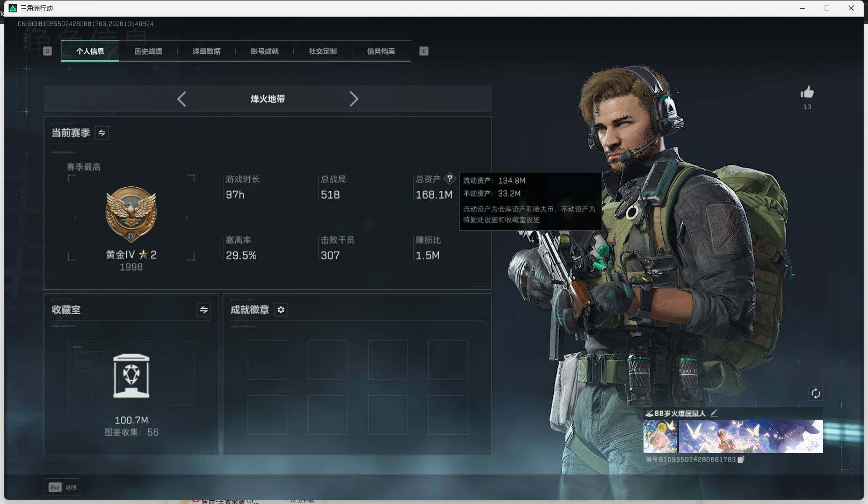Go to next mode with right chevron

tap(353, 99)
